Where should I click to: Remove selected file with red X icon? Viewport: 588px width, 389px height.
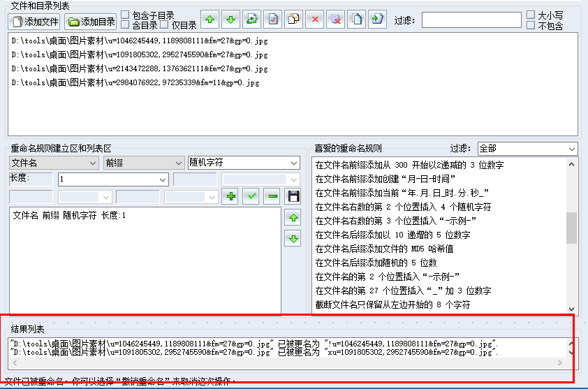315,20
